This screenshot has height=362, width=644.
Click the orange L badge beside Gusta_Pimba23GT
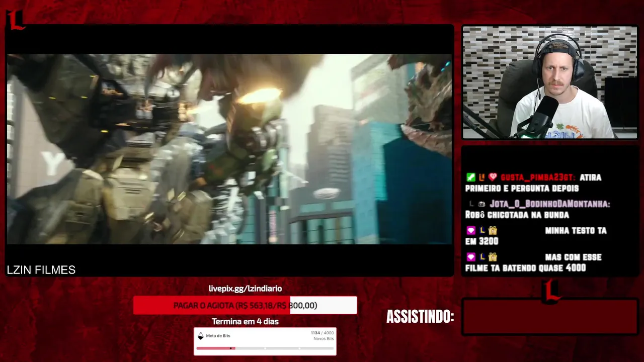pos(482,177)
